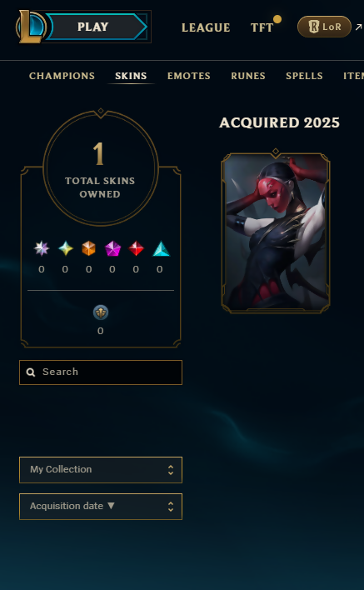Viewport: 364px width, 590px height.
Task: Switch to the Champions tab
Action: click(62, 76)
